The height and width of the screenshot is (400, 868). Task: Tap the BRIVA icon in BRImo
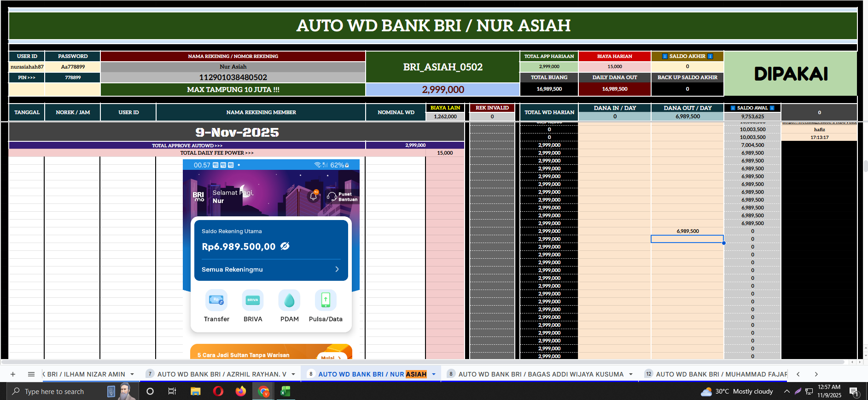coord(253,300)
